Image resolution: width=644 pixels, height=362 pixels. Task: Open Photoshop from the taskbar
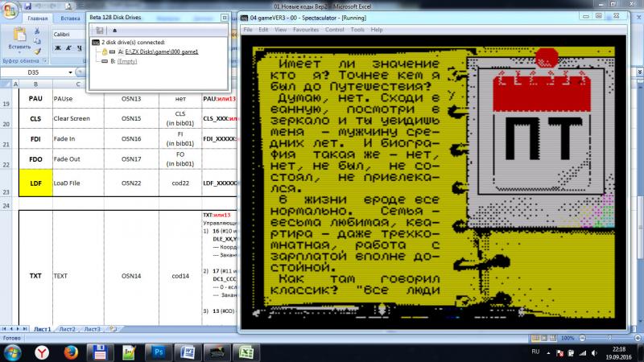point(159,352)
